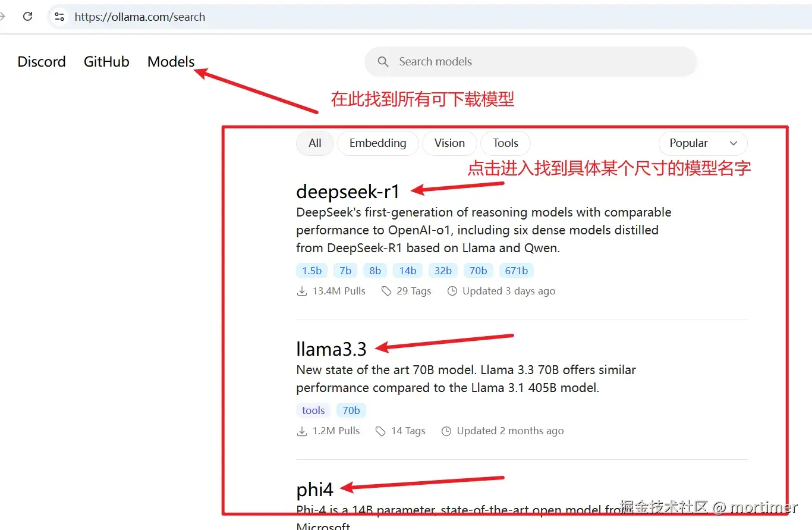Select the deepseek-r1 70b size tag

click(x=479, y=271)
